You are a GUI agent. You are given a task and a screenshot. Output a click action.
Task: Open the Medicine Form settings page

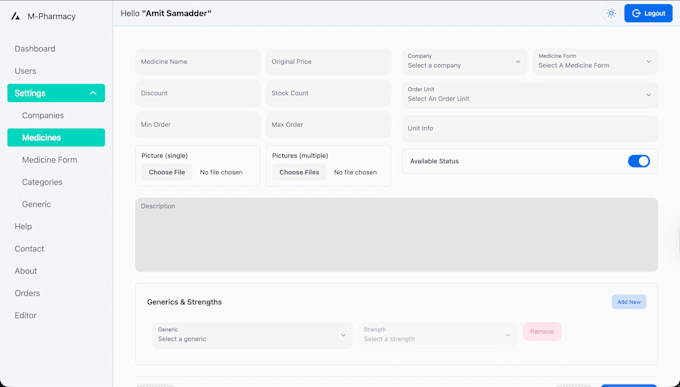click(x=49, y=160)
